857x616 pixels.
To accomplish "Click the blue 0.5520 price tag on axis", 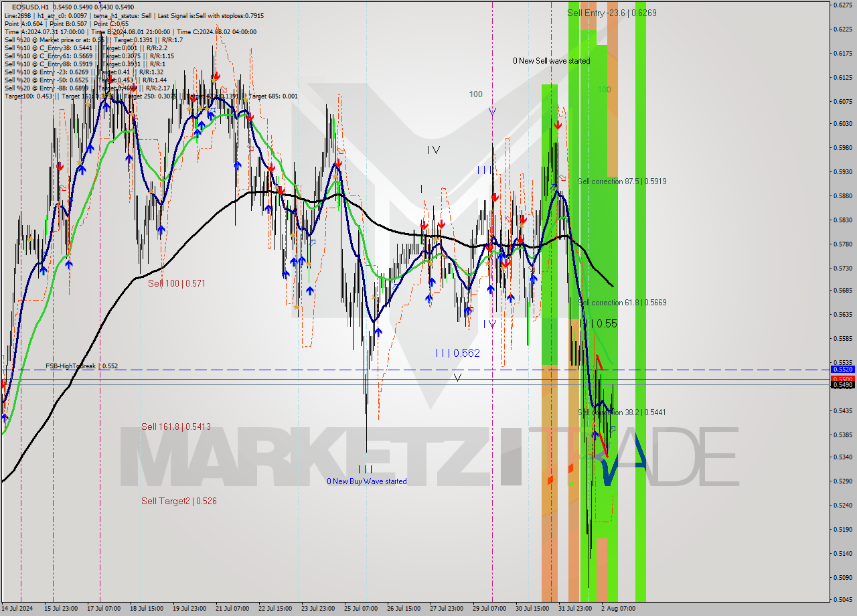I will coord(842,369).
